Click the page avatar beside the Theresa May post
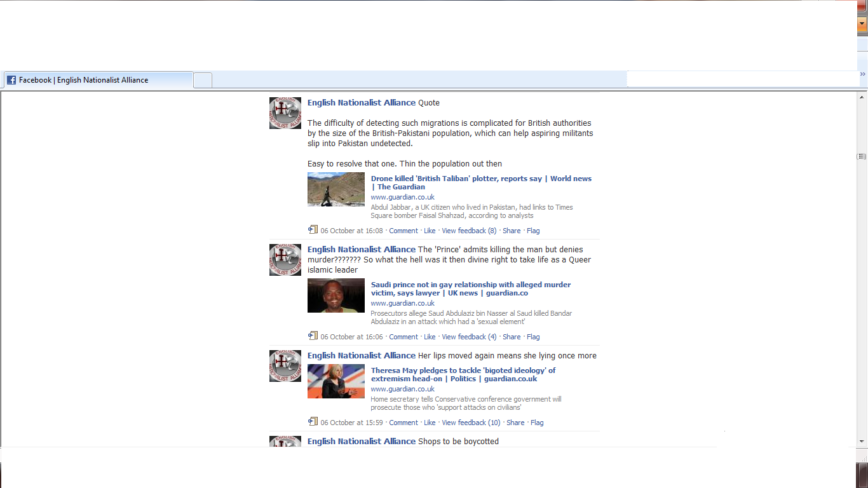Screen dimensions: 868x488 tap(285, 366)
